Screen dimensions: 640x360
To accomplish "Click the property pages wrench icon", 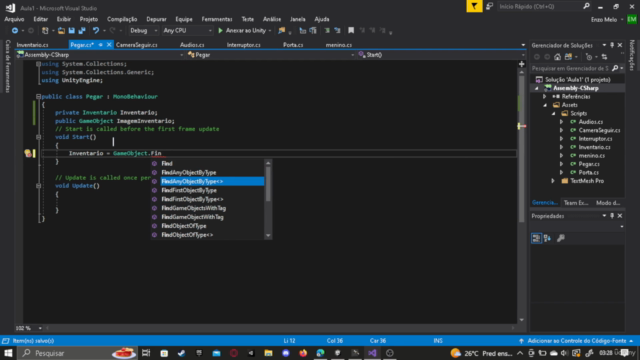I will coord(561,238).
